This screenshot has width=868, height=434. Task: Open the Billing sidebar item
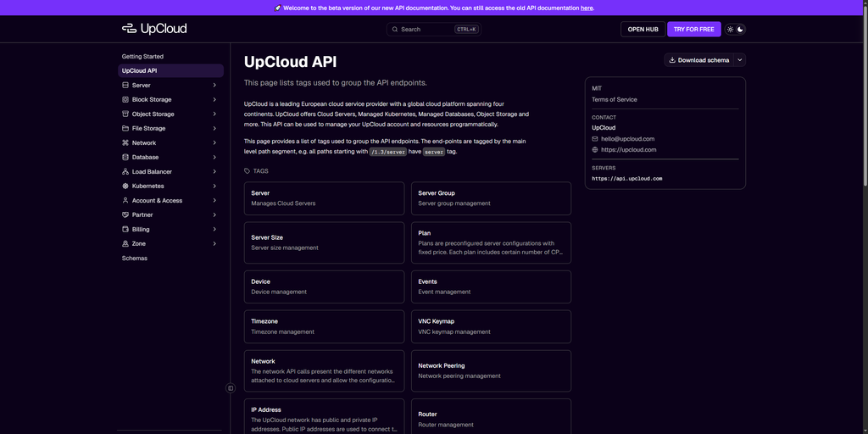[x=170, y=229]
